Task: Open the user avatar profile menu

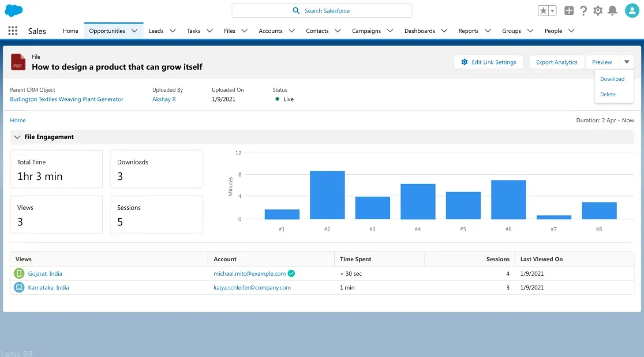Action: (x=631, y=10)
